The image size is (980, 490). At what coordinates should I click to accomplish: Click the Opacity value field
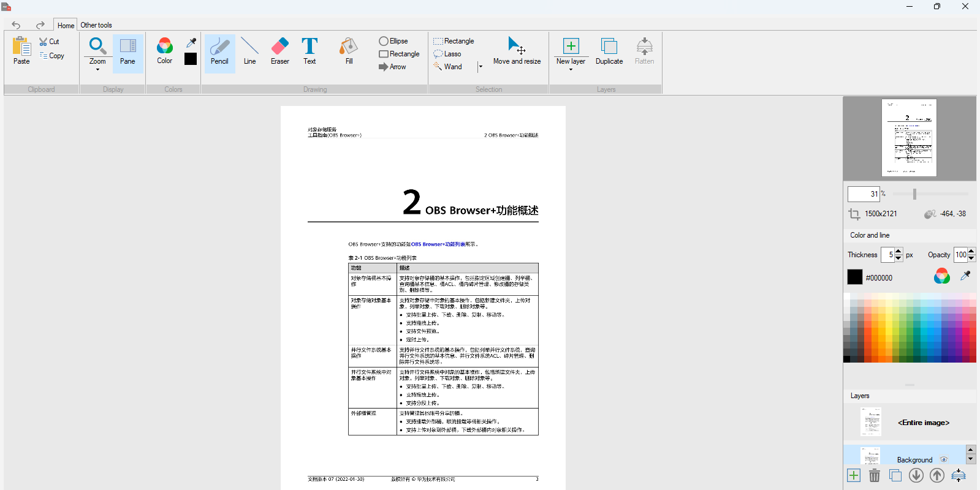960,255
